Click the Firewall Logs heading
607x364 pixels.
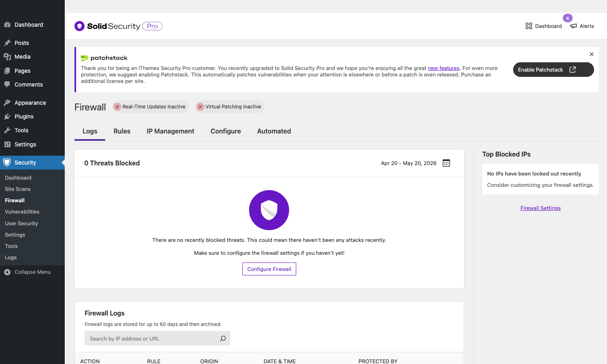[x=104, y=313]
